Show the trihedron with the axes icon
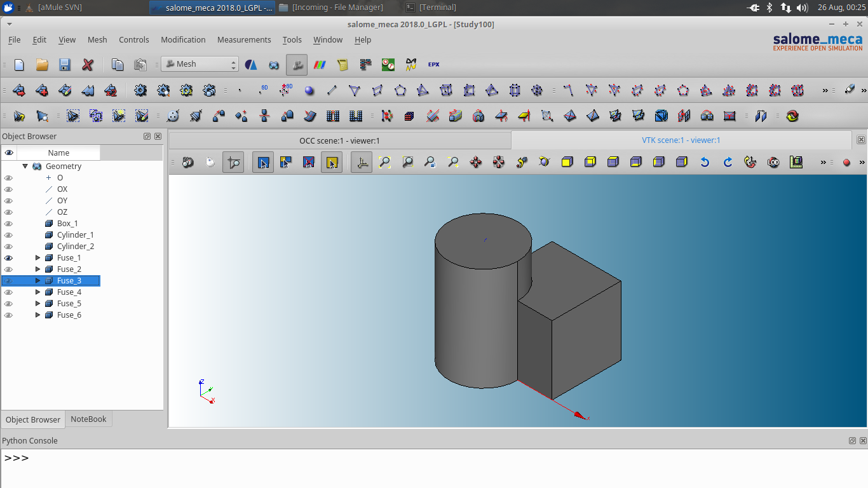Viewport: 868px width, 488px height. [x=361, y=162]
